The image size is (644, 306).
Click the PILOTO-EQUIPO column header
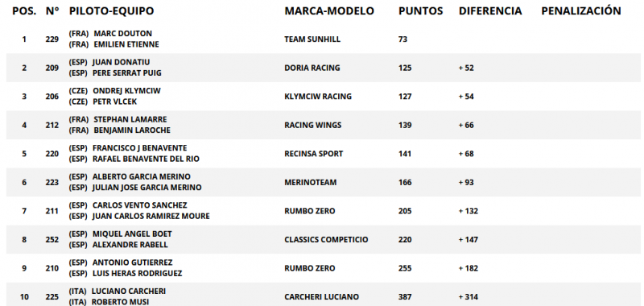[x=111, y=11]
